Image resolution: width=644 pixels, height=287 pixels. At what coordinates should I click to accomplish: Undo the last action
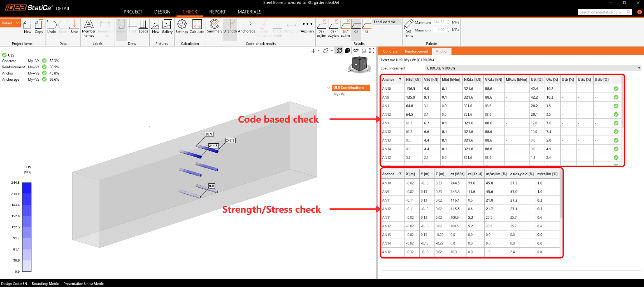pos(52,27)
